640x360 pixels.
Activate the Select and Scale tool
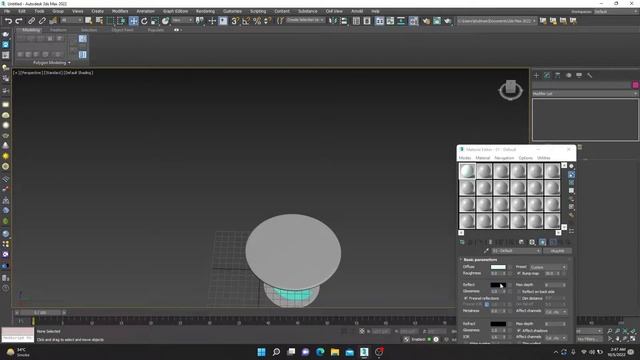tap(155, 21)
